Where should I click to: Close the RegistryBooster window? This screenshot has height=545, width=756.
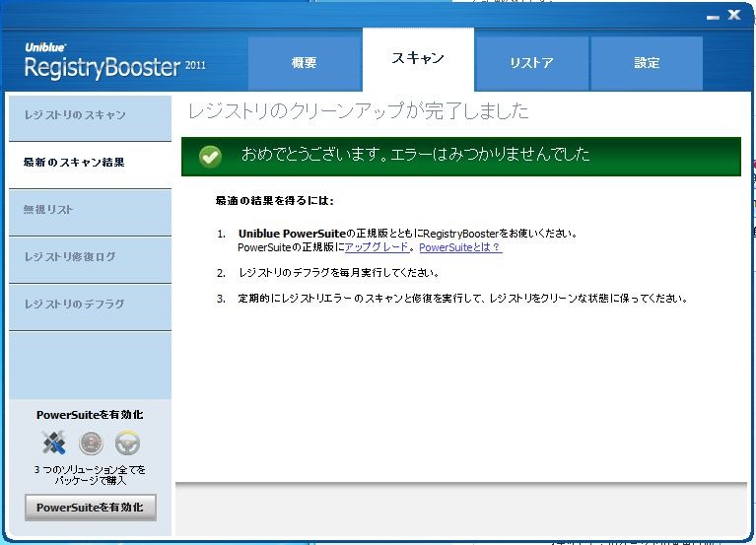tap(734, 15)
